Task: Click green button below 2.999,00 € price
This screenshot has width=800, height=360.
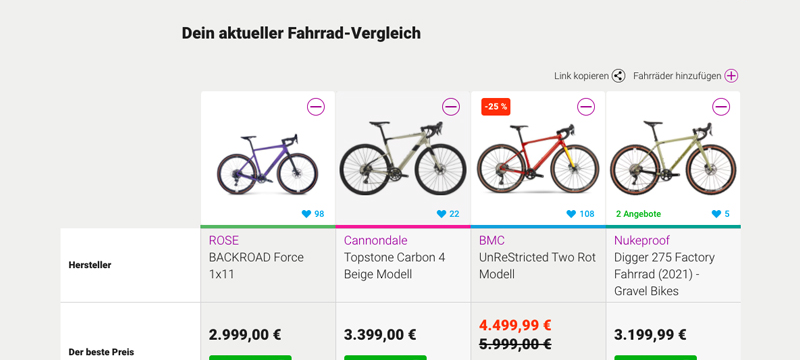Action: click(x=250, y=357)
